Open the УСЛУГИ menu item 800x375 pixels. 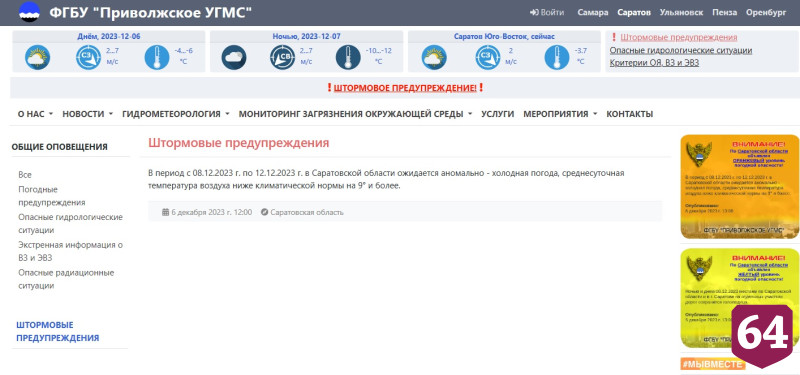[497, 114]
